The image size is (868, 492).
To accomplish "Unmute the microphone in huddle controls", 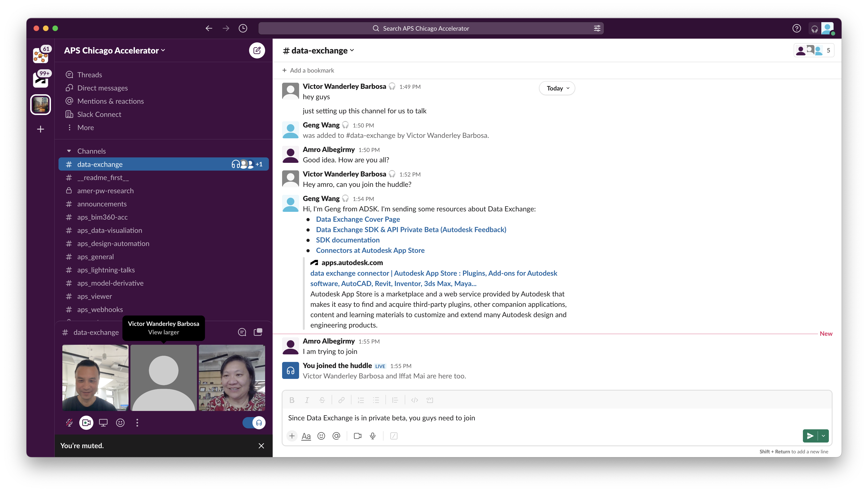I will tap(69, 422).
